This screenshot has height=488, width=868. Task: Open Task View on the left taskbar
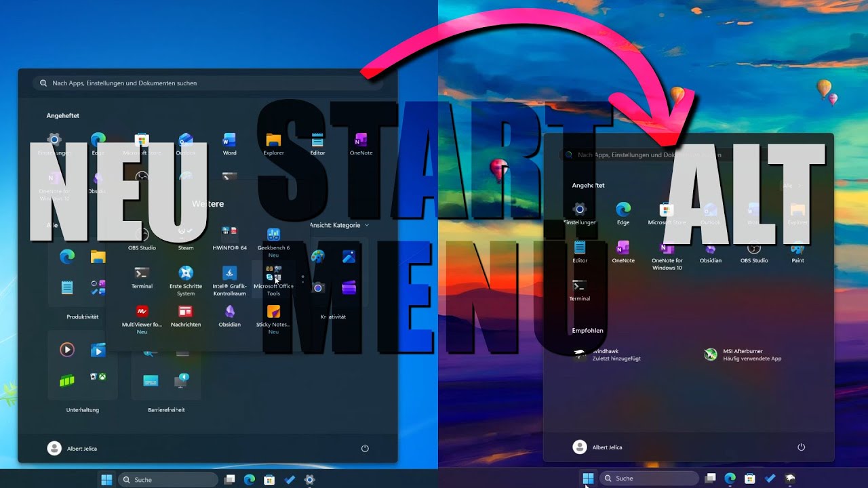pos(230,480)
